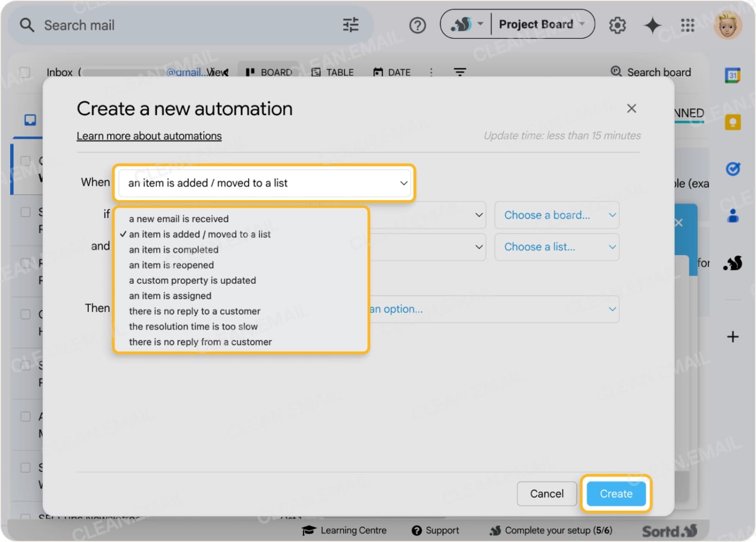The width and height of the screenshot is (756, 542).
Task: Open the help icon in the header
Action: pos(418,25)
